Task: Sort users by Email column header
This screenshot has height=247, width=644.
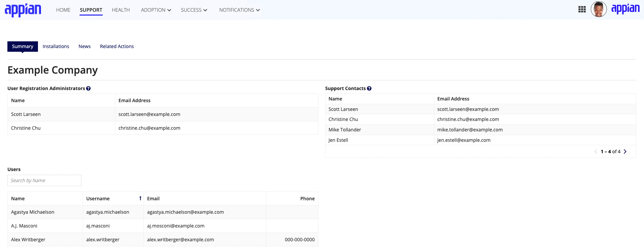Action: (153, 199)
